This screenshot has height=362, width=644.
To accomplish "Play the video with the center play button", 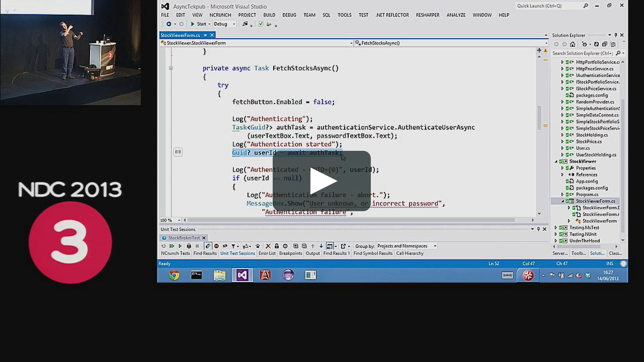I will pos(322,181).
